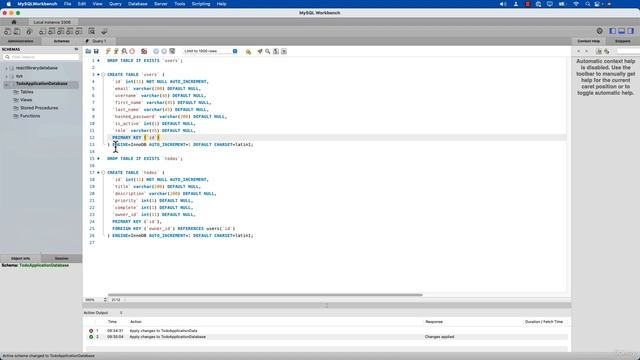Collapse the TodoApplicationDatabase schema

pyautogui.click(x=7, y=84)
